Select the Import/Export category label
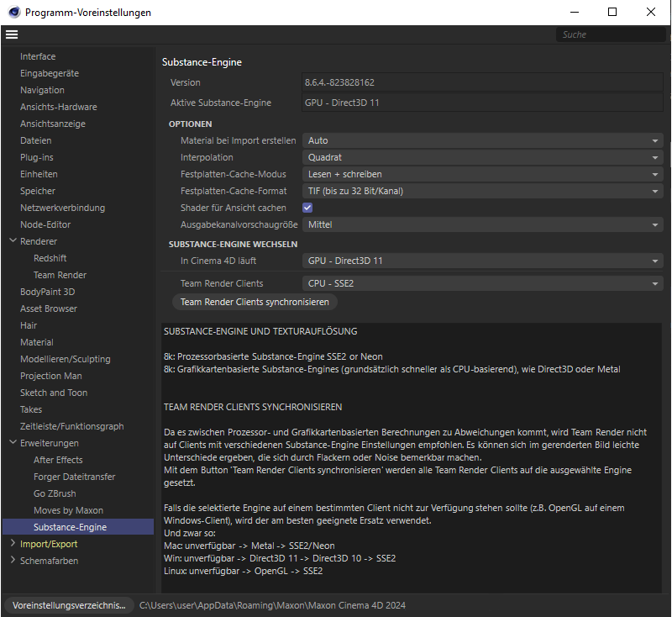Viewport: 672px width, 617px height. click(49, 544)
